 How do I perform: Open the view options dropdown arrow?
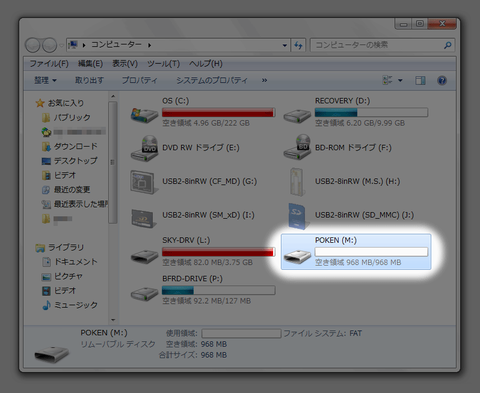coord(400,80)
